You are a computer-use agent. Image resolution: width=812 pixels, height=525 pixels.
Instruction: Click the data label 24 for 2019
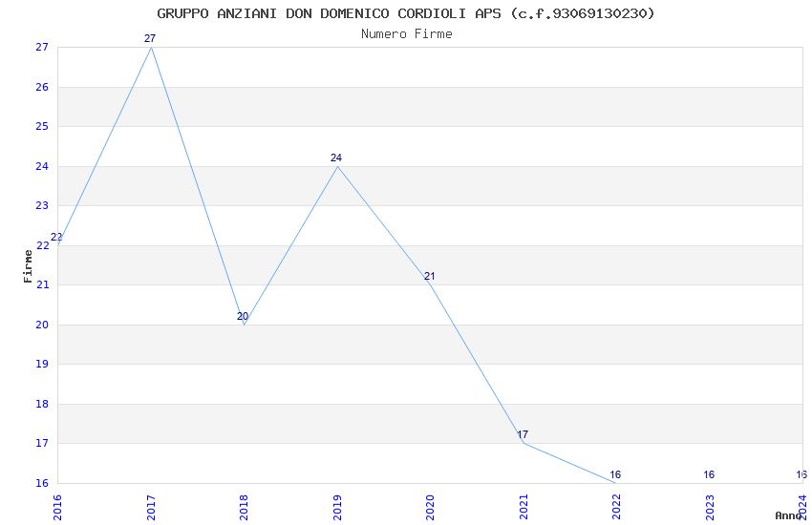click(336, 157)
